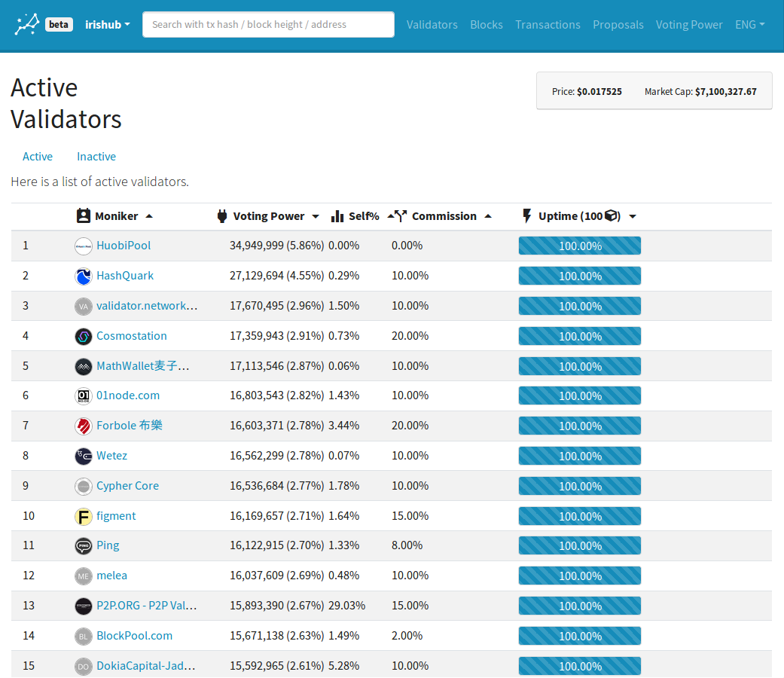784x678 pixels.
Task: Click Wetez avatar icon
Action: tap(84, 456)
